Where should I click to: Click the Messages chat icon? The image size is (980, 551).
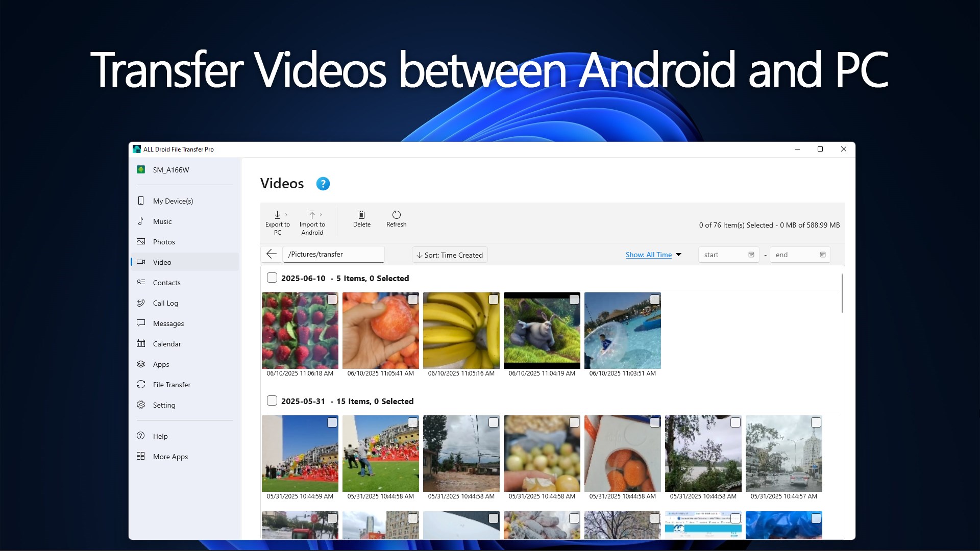tap(141, 323)
